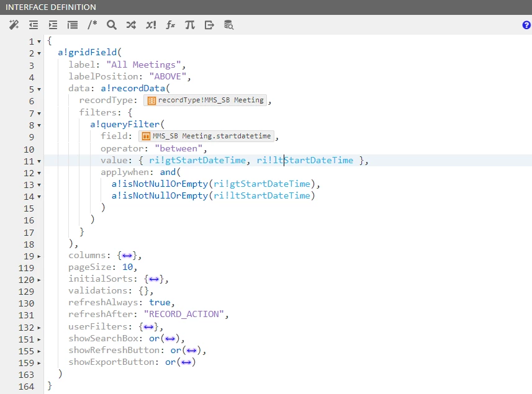
Task: Open the fx functions icon
Action: pos(170,25)
